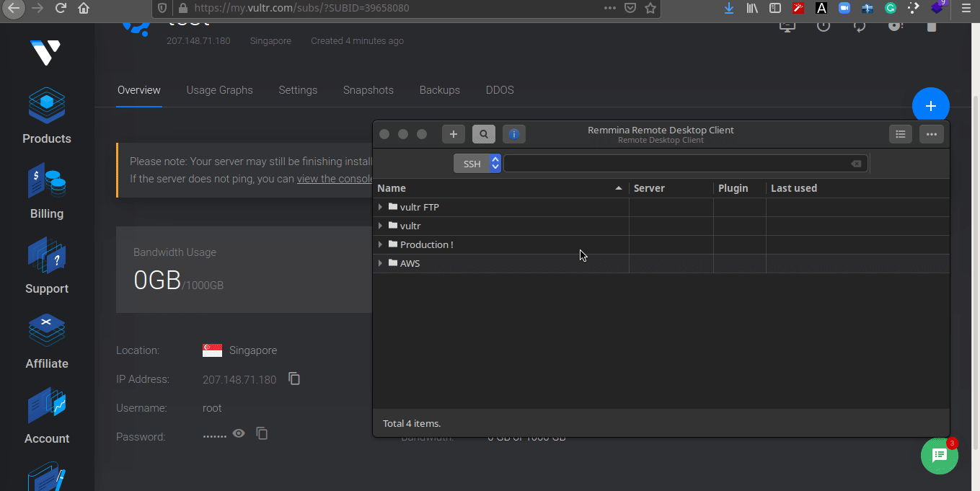Select the Production ! folder row
Image resolution: width=980 pixels, height=491 pixels.
661,244
